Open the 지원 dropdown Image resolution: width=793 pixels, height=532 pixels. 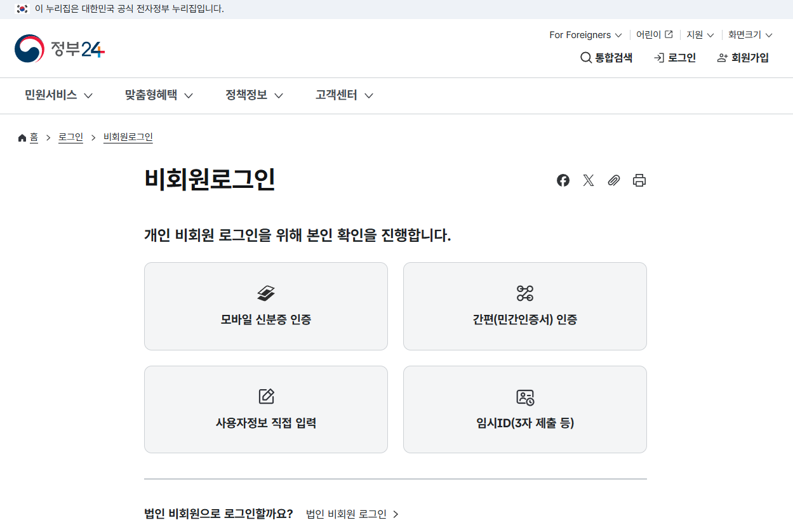(x=699, y=35)
